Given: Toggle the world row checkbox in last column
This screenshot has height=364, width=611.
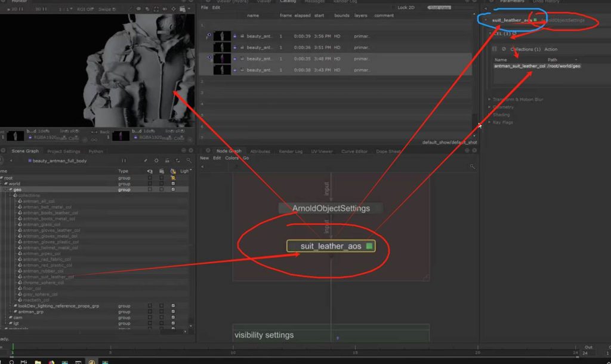Looking at the screenshot, I should click(173, 184).
